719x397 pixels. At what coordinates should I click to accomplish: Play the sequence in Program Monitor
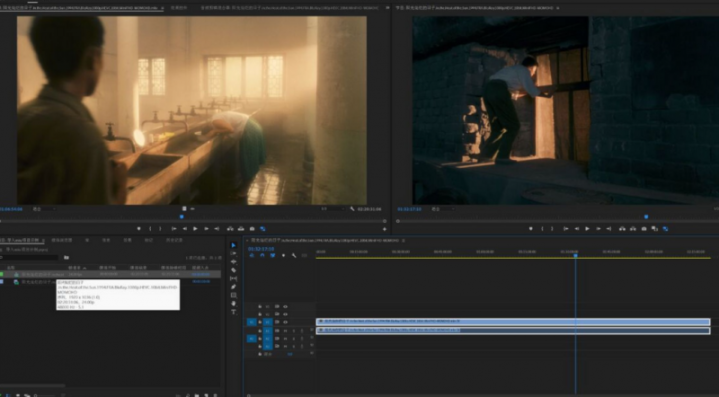[x=587, y=228]
